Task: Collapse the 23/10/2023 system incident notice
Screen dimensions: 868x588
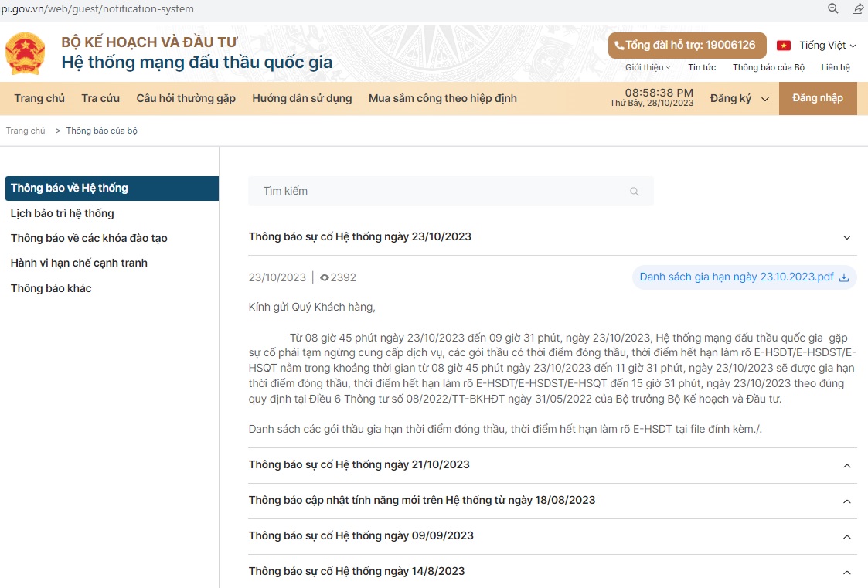Action: 846,237
